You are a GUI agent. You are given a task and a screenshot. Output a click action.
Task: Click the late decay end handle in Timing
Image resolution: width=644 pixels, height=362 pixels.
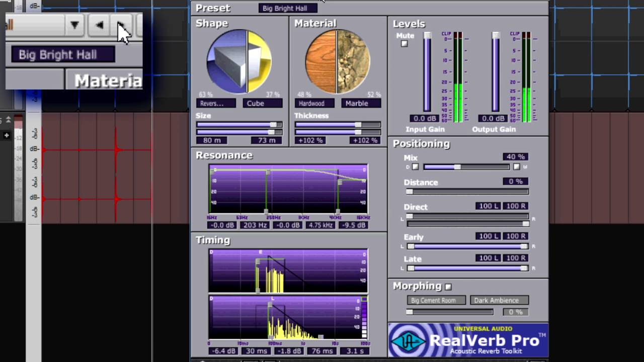click(321, 337)
